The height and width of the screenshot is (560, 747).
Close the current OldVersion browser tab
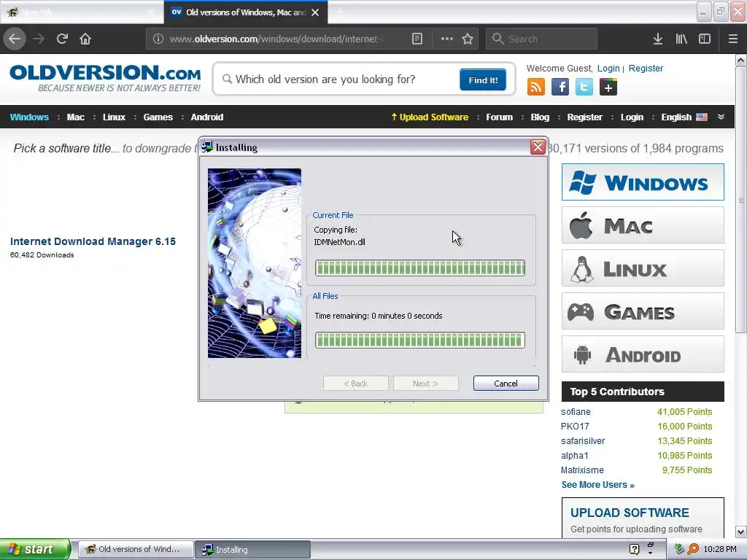pos(315,12)
